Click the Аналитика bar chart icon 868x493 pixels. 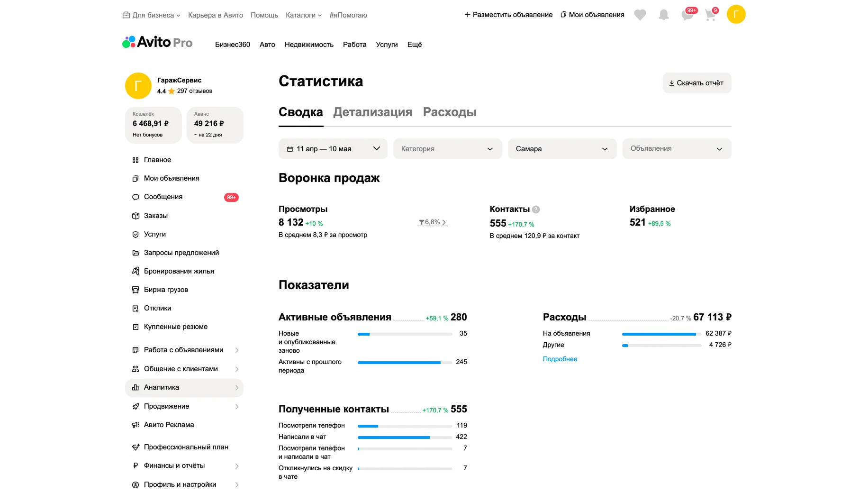(136, 387)
